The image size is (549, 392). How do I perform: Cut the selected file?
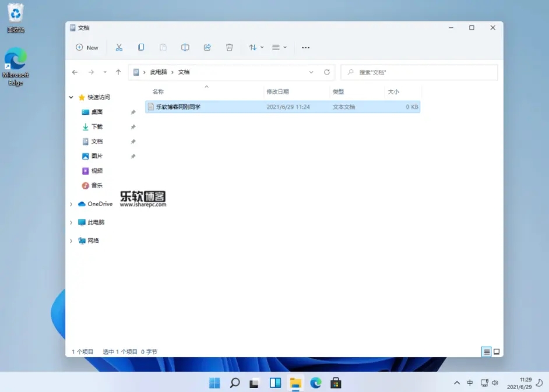(119, 47)
